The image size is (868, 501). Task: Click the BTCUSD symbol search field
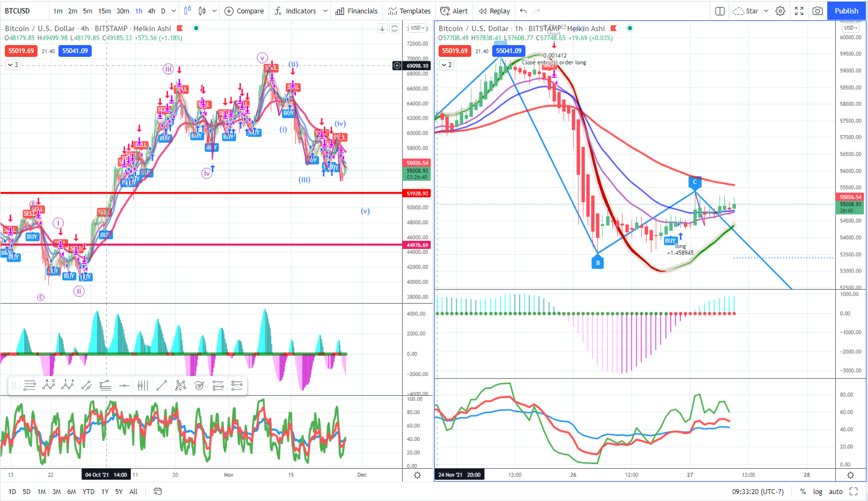25,11
